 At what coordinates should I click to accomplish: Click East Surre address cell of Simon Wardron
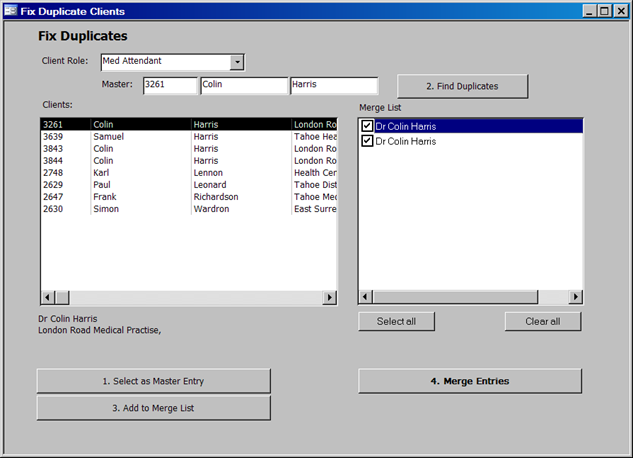315,209
